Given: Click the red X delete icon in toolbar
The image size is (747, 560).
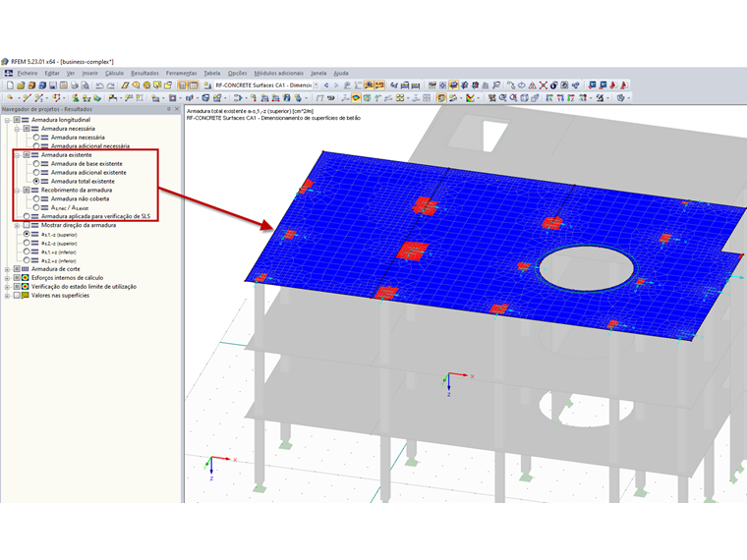Looking at the screenshot, I should click(x=544, y=85).
